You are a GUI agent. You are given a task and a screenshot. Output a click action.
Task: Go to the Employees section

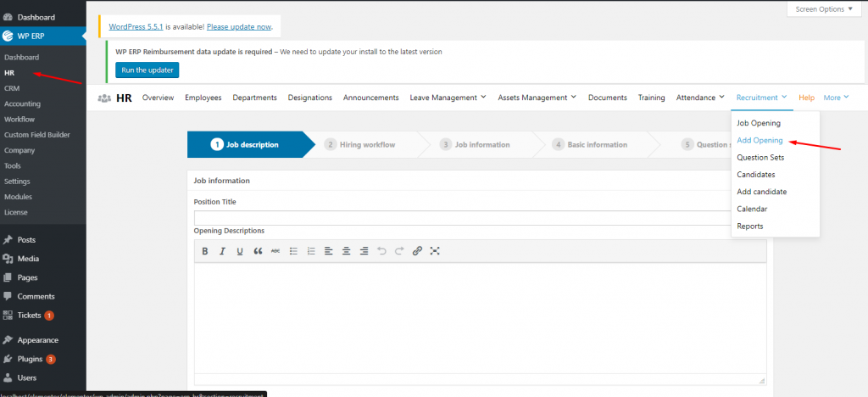(203, 98)
